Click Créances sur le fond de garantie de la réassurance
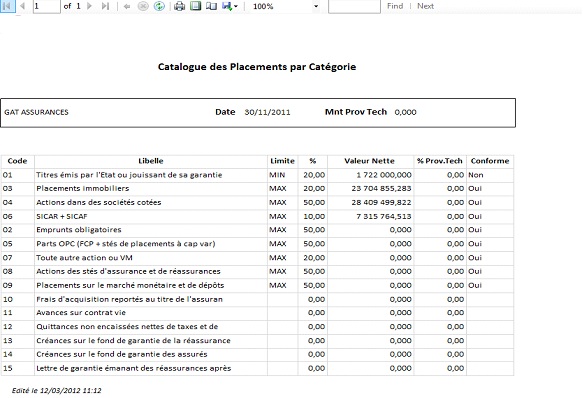The height and width of the screenshot is (398, 583). click(133, 341)
